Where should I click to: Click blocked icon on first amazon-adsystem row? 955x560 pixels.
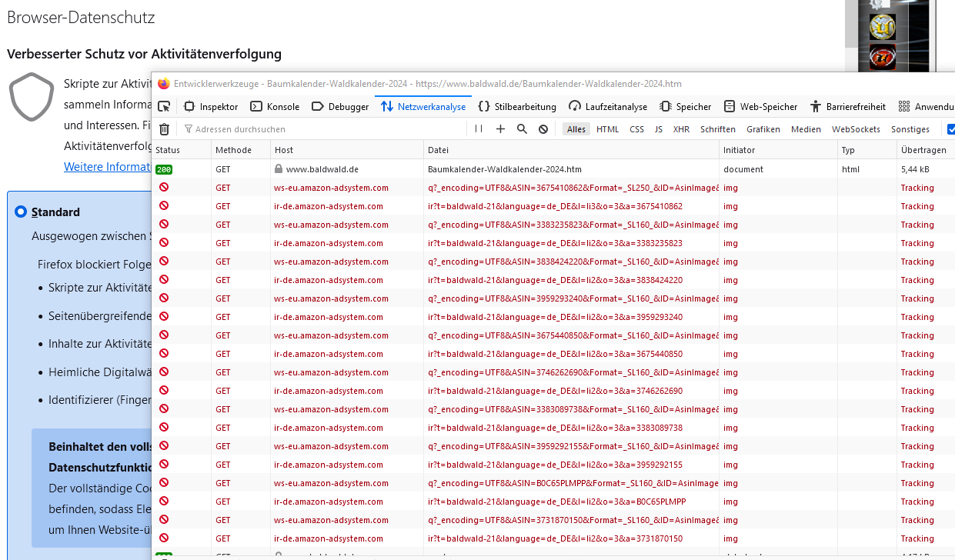point(164,187)
